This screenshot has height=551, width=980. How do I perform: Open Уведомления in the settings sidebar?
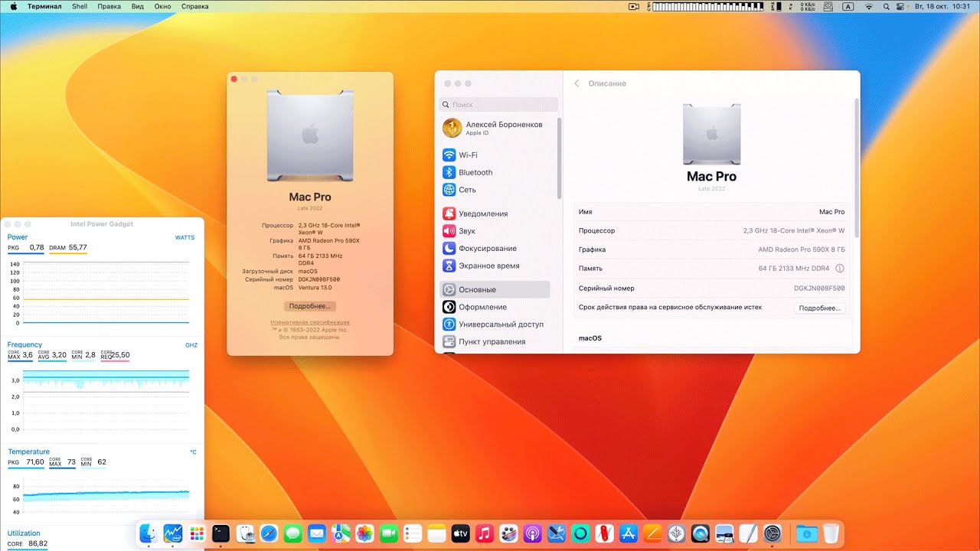[496, 214]
